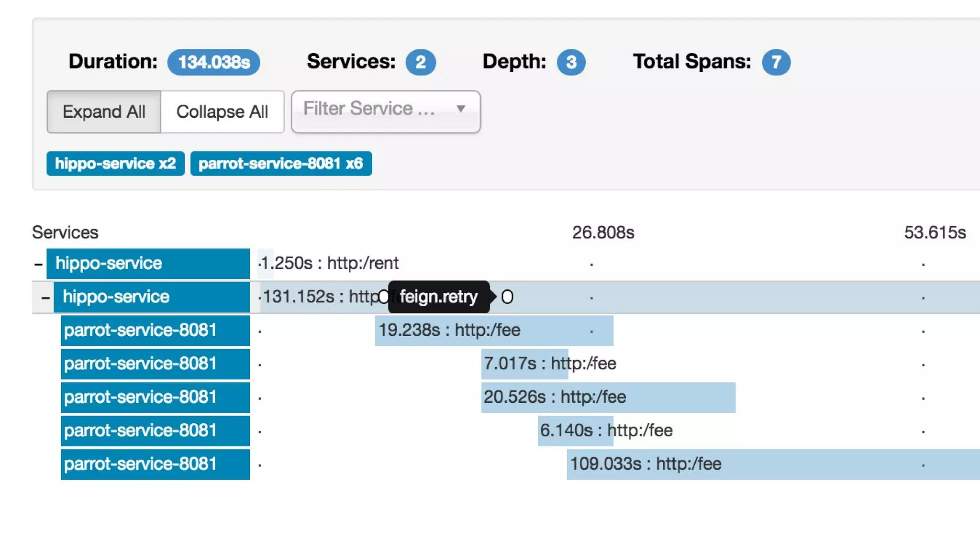
Task: Select the 109.033s http:/fee span
Action: click(x=773, y=464)
